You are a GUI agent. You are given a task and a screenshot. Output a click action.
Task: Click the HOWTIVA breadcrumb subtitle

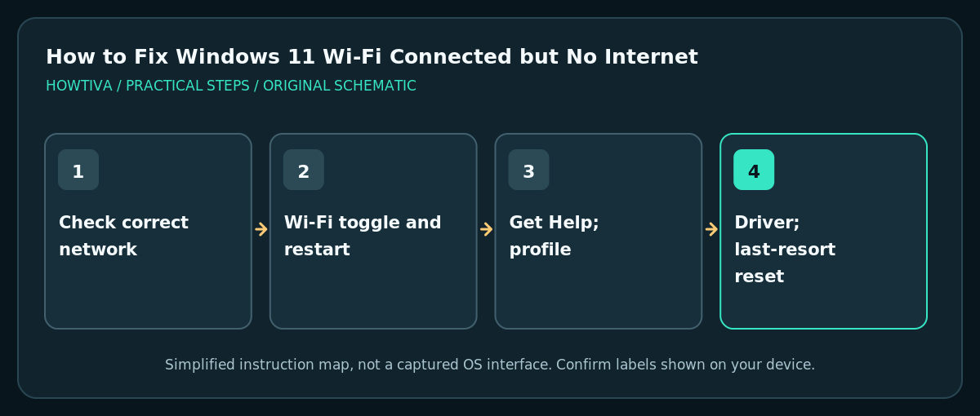click(231, 86)
